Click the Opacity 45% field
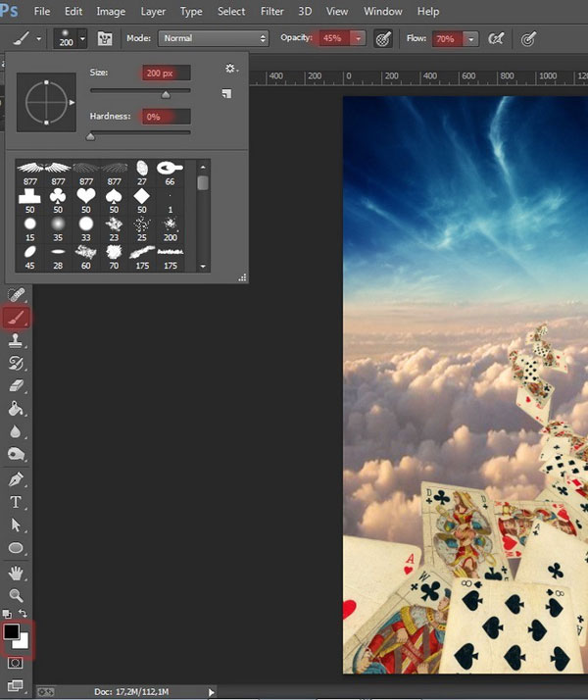The width and height of the screenshot is (588, 700). tap(334, 38)
